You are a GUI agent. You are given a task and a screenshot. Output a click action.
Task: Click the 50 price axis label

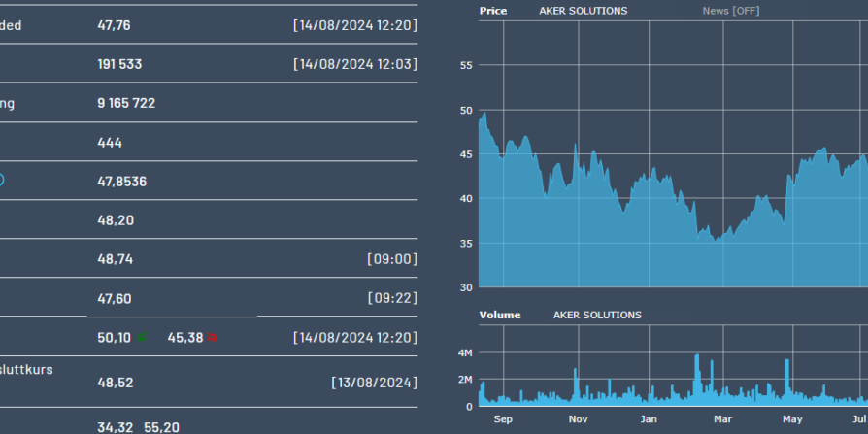[466, 110]
